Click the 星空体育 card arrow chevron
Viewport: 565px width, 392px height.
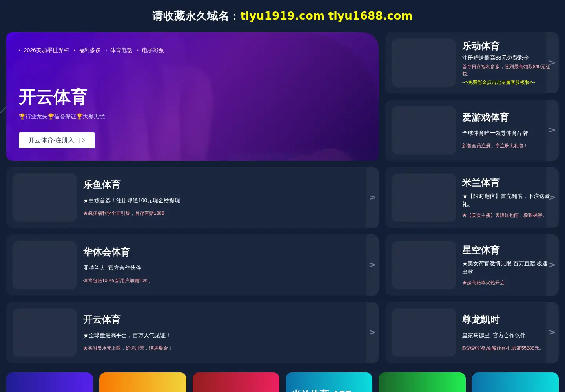[x=552, y=265]
